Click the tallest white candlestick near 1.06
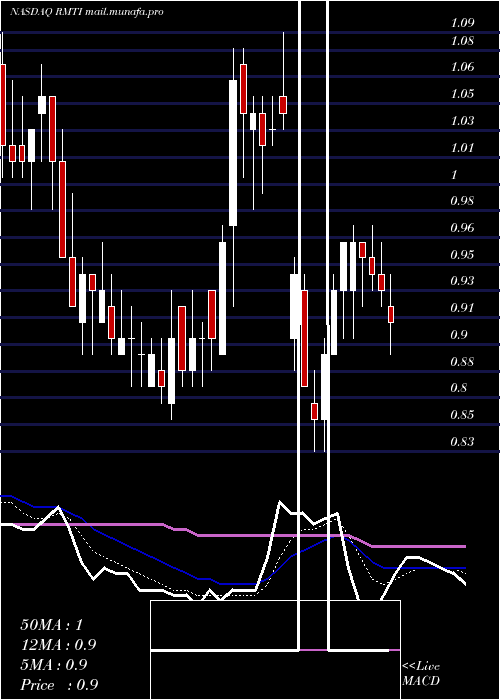500x700 pixels. [x=233, y=153]
